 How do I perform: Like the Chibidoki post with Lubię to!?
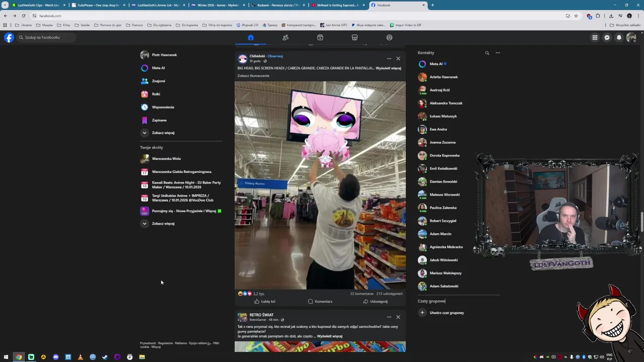point(265,301)
